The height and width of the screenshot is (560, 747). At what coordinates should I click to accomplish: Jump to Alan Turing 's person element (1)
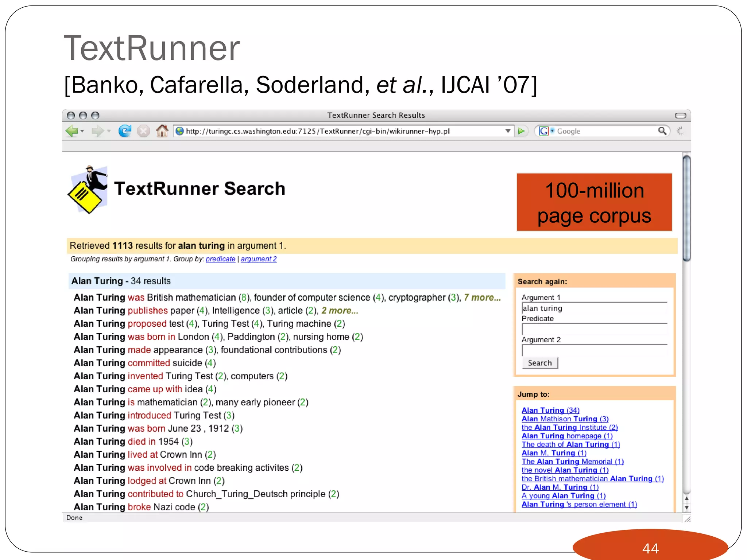point(579,504)
